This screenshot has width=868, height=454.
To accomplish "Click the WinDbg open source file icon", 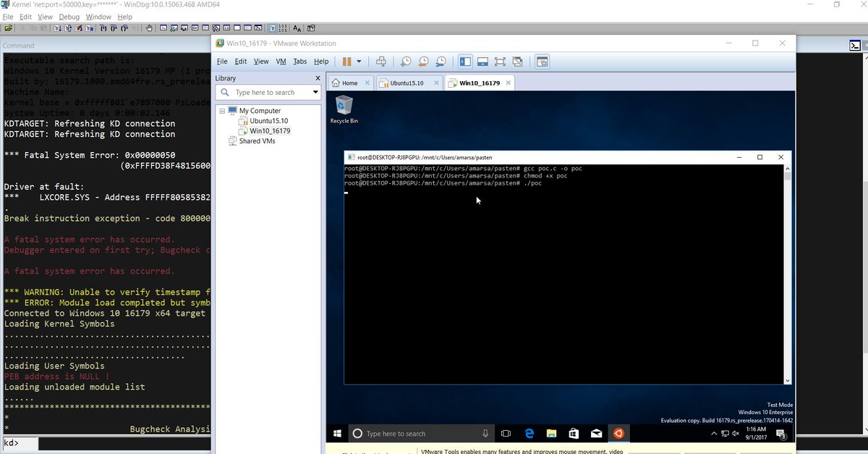I will (x=8, y=28).
